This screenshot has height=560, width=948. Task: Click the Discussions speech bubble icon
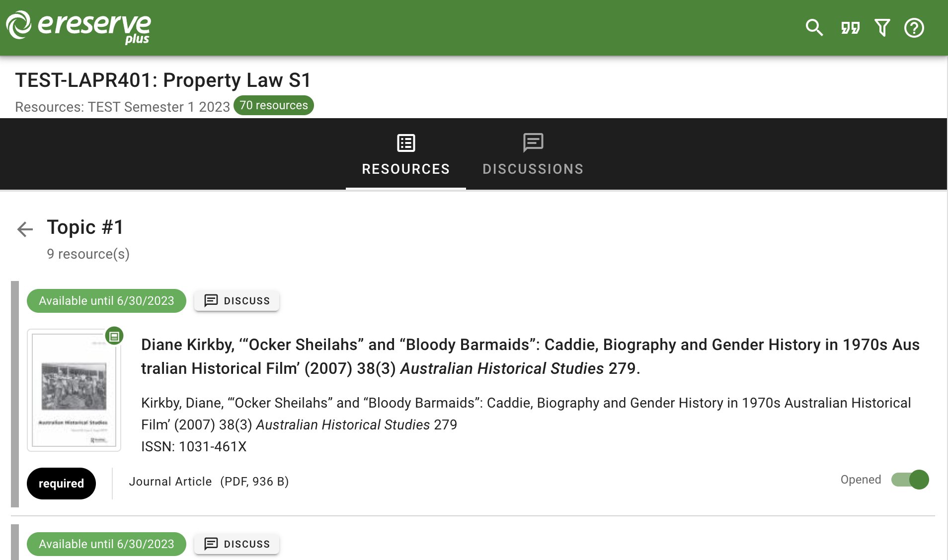[533, 143]
